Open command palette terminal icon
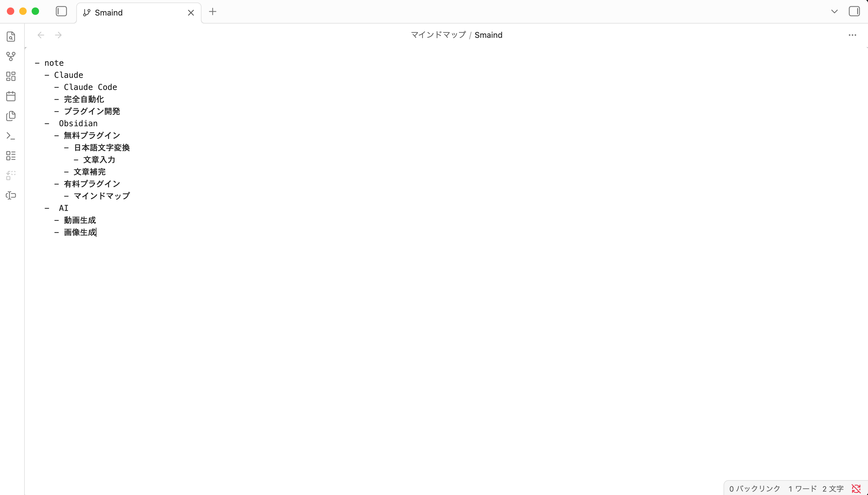This screenshot has width=868, height=495. tap(11, 136)
